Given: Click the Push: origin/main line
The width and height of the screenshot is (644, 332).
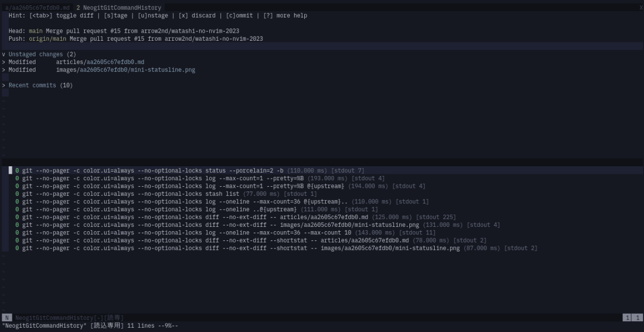Looking at the screenshot, I should point(136,39).
